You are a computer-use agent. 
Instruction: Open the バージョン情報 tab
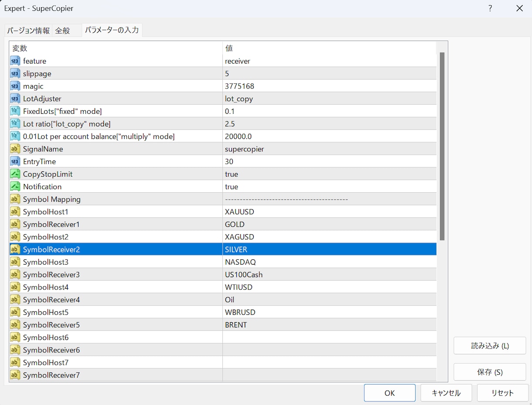28,31
